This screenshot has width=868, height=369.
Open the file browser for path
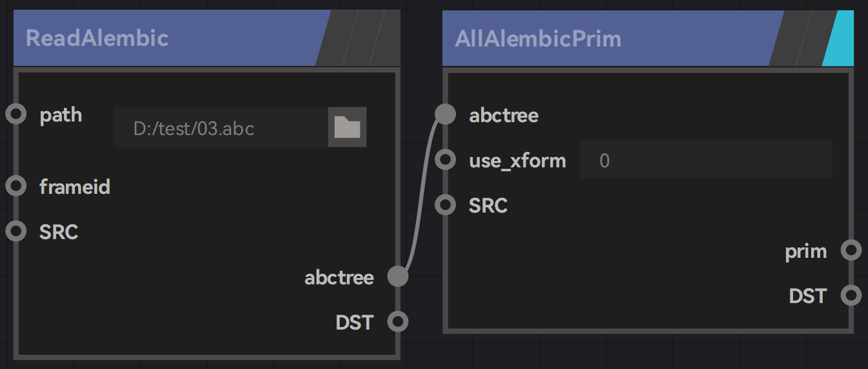pos(347,127)
